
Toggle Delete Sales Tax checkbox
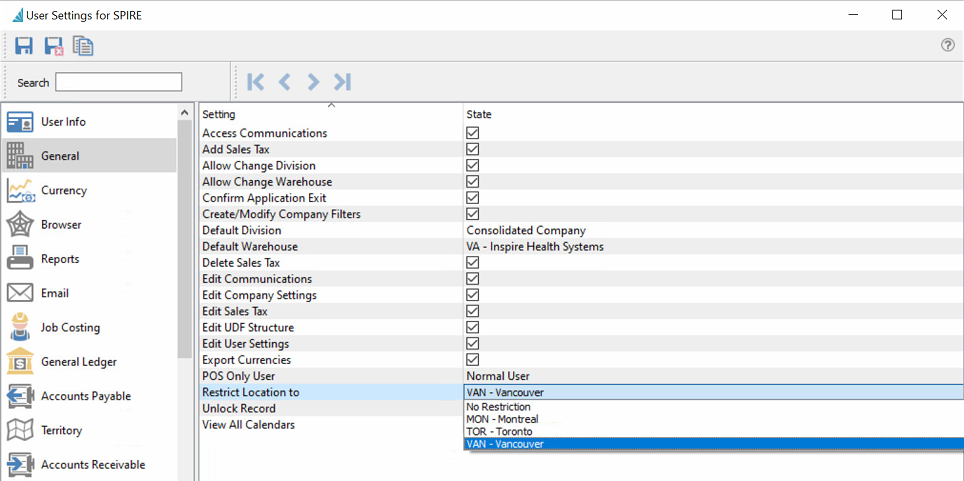[x=472, y=263]
